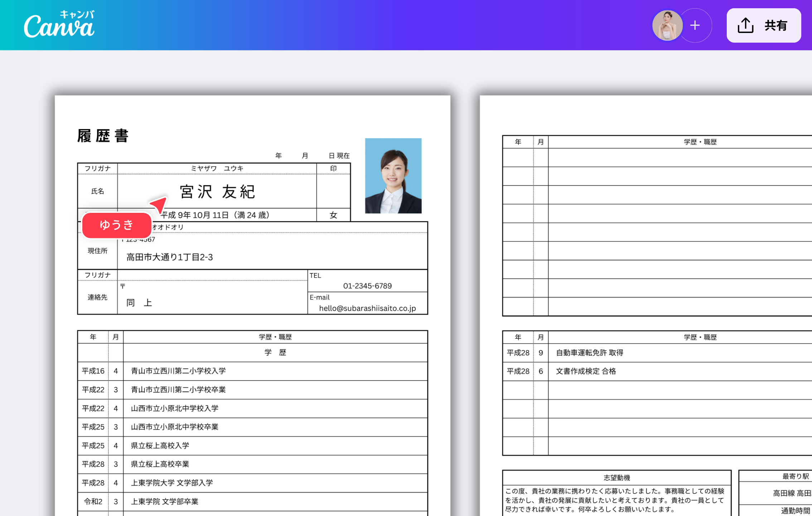The height and width of the screenshot is (516, 812).
Task: Select 青山市立西川第二小学校入学 row
Action: [x=178, y=371]
